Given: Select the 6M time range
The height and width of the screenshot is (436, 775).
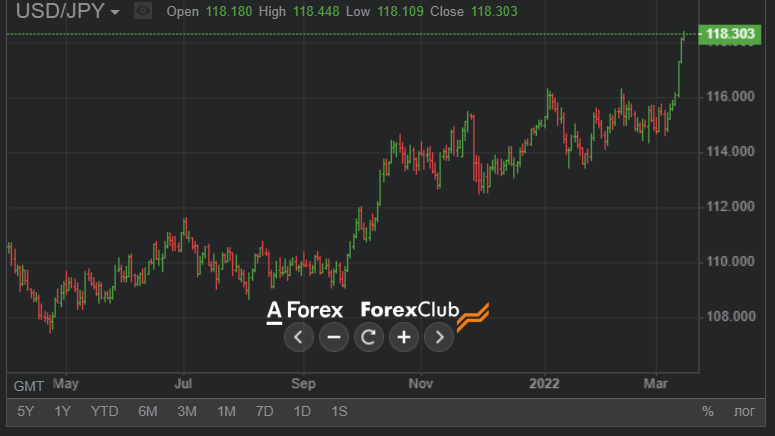Looking at the screenshot, I should click(147, 411).
